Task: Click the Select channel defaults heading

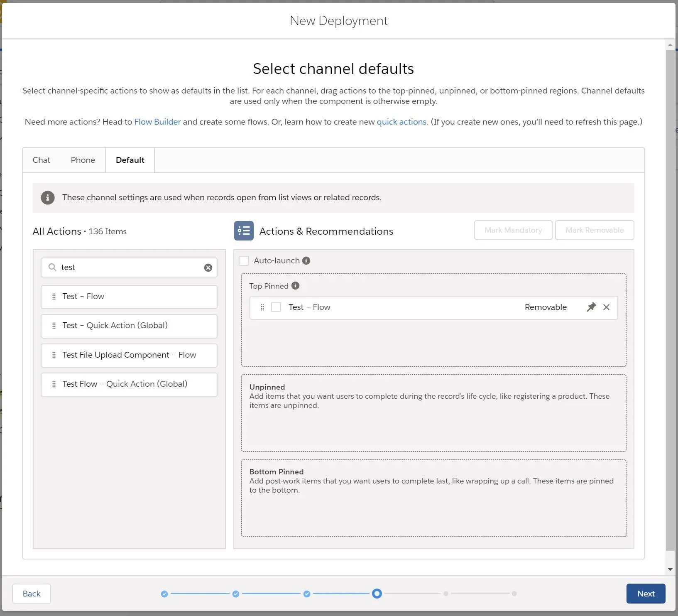Action: (x=333, y=69)
